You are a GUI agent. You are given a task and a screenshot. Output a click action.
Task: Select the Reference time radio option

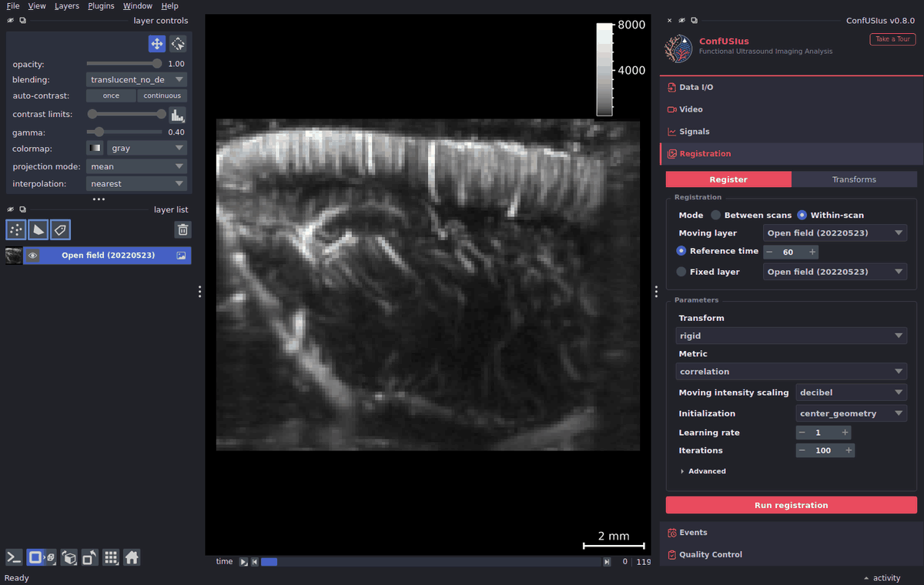tap(717, 251)
